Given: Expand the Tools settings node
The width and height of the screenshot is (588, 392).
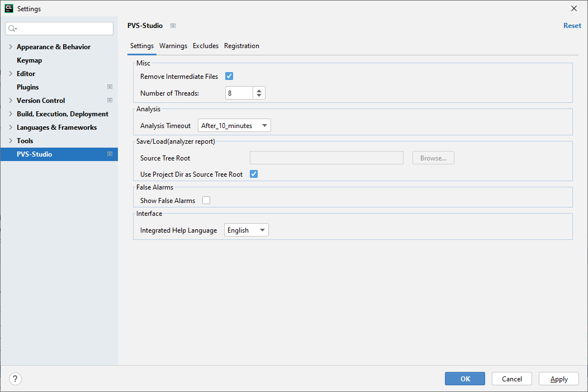Looking at the screenshot, I should (x=11, y=141).
